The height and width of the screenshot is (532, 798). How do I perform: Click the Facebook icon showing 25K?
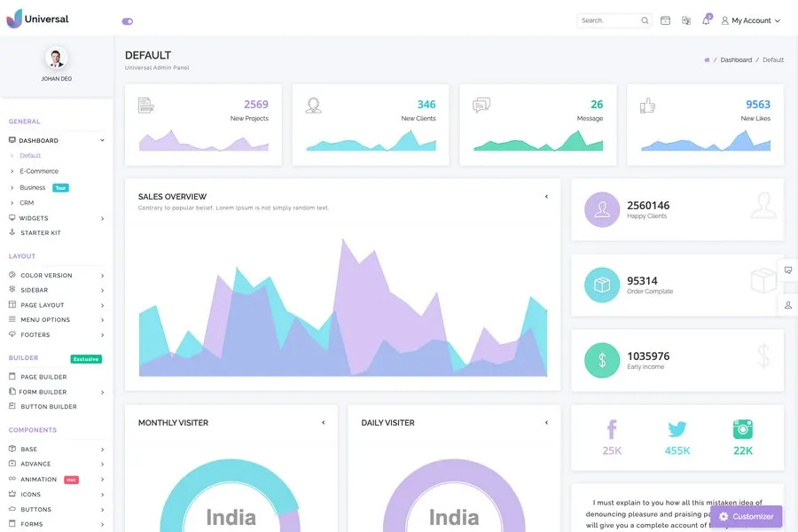click(x=612, y=430)
